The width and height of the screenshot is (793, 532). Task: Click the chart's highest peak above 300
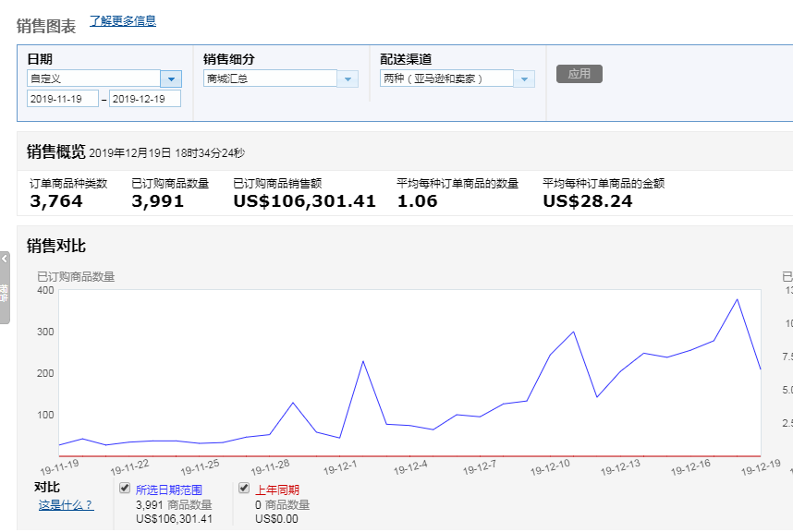[737, 299]
